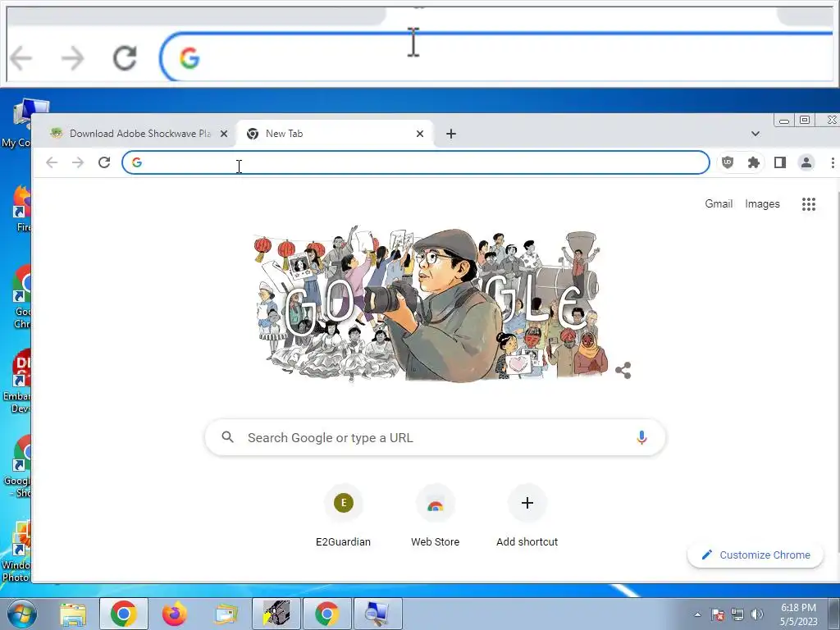Open the Chrome three-dot menu
The width and height of the screenshot is (840, 630).
pos(833,162)
